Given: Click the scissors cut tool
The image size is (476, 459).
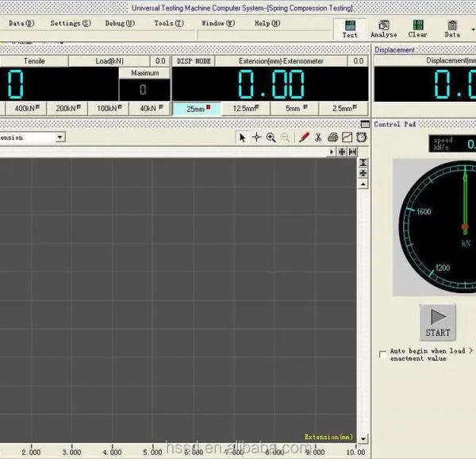Looking at the screenshot, I should pos(318,137).
